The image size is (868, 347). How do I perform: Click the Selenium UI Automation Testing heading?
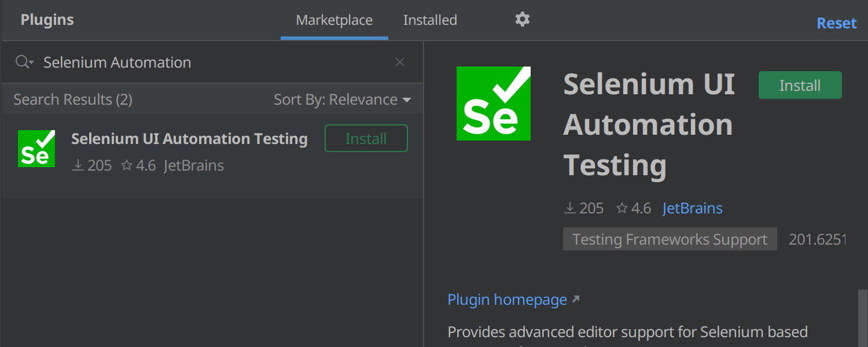pos(649,124)
